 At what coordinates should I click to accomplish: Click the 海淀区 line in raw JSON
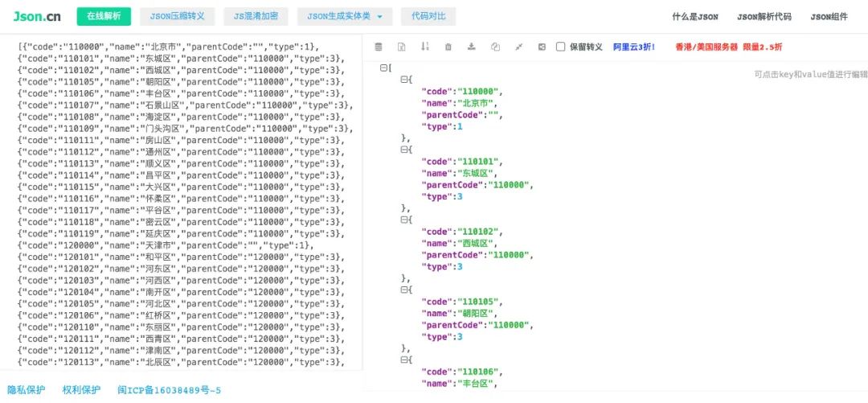click(x=181, y=117)
